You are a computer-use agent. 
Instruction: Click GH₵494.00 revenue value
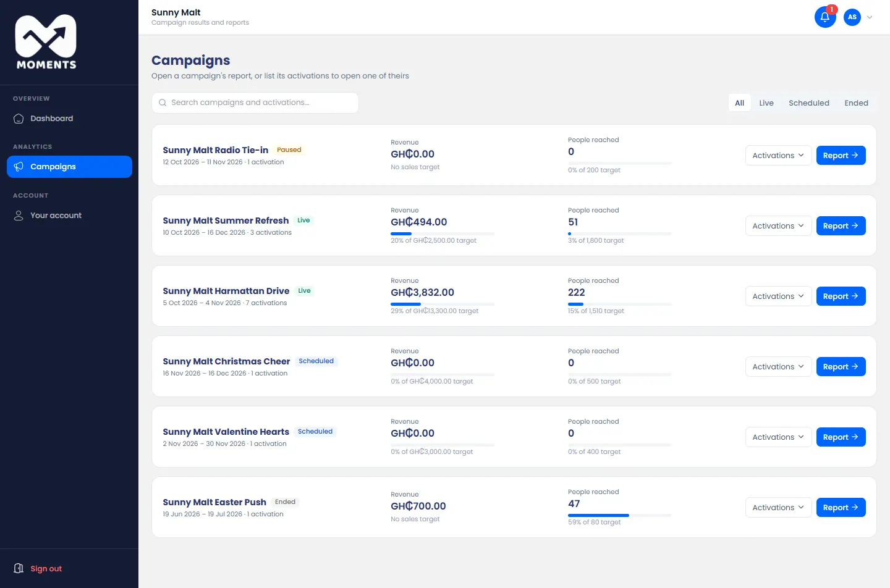tap(418, 222)
